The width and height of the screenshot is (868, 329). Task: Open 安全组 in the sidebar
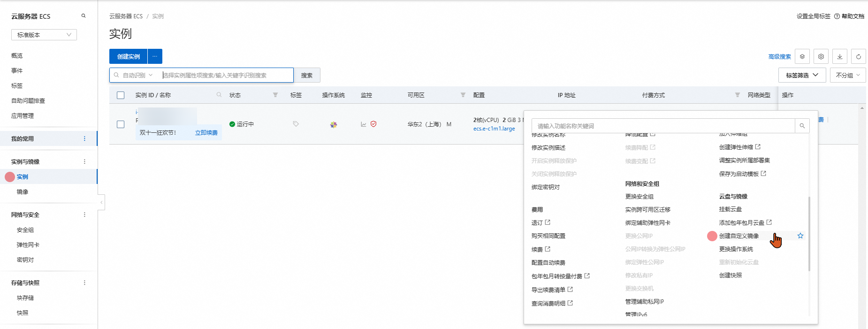tap(25, 230)
